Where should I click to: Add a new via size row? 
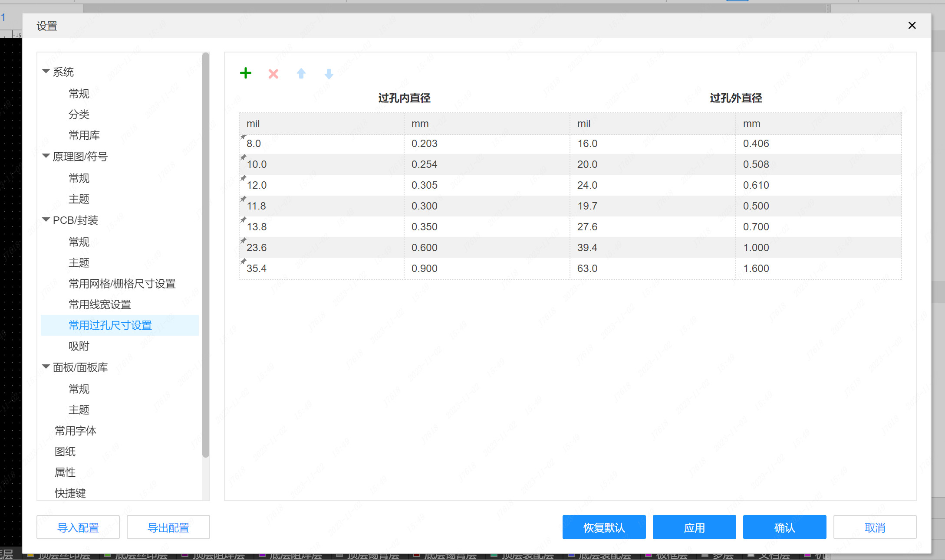(246, 73)
